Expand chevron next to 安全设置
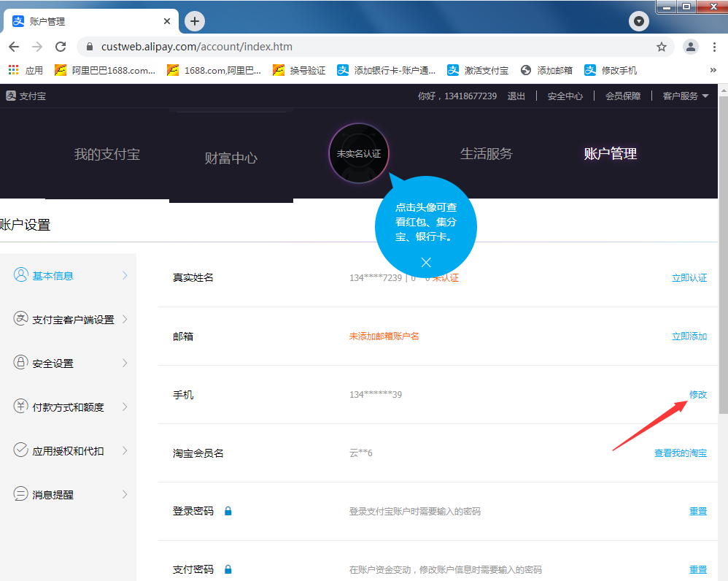728x581 pixels. [x=125, y=363]
